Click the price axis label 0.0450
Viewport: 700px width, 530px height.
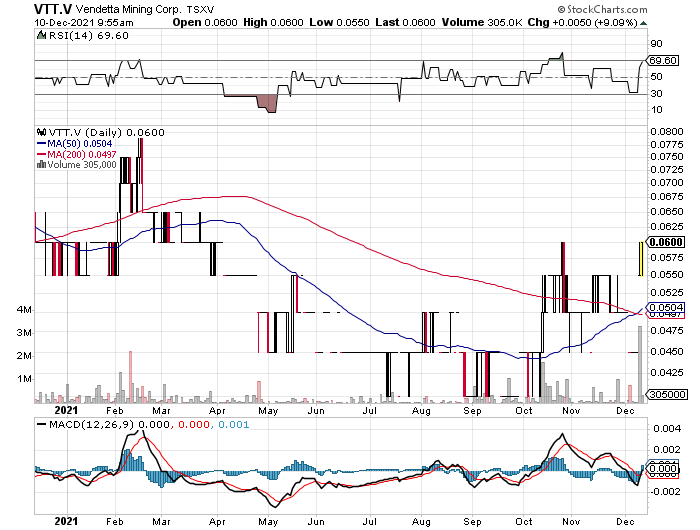tap(667, 352)
